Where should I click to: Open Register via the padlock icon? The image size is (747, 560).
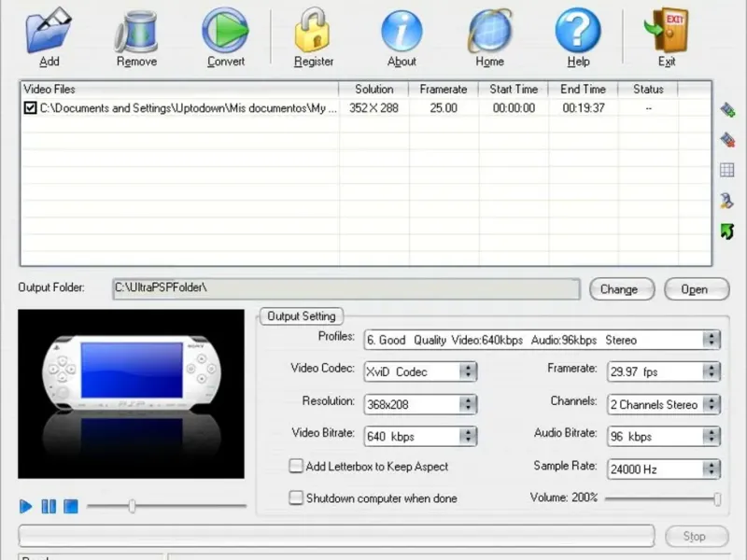[x=313, y=31]
